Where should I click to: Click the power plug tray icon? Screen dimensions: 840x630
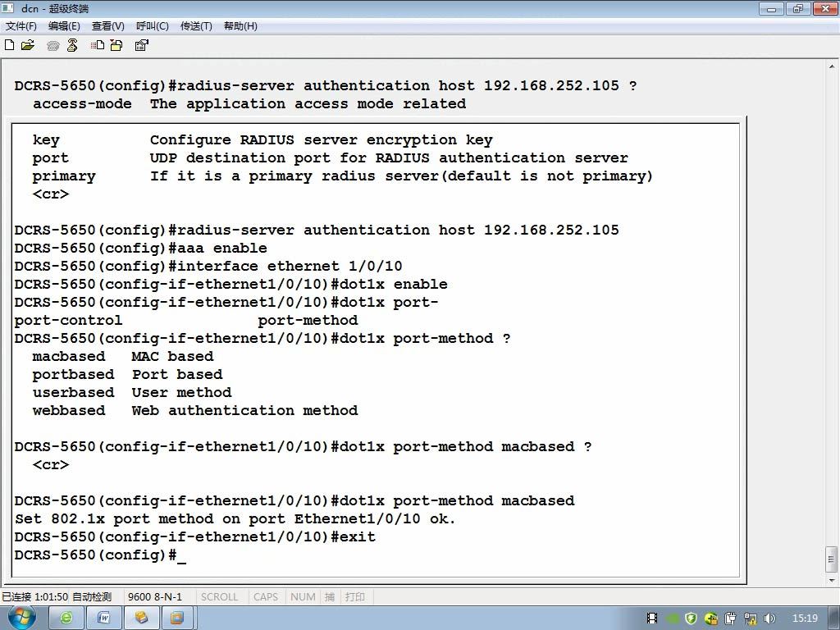pos(730,619)
